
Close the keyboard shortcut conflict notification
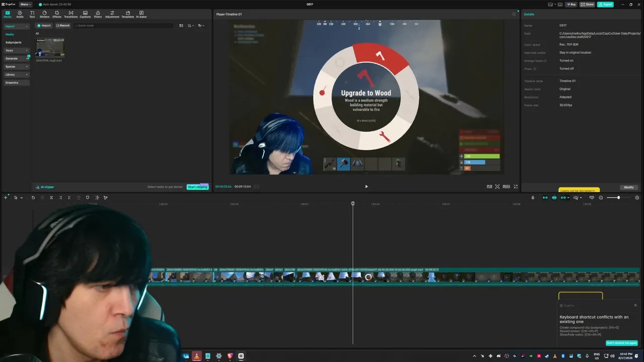click(x=635, y=305)
